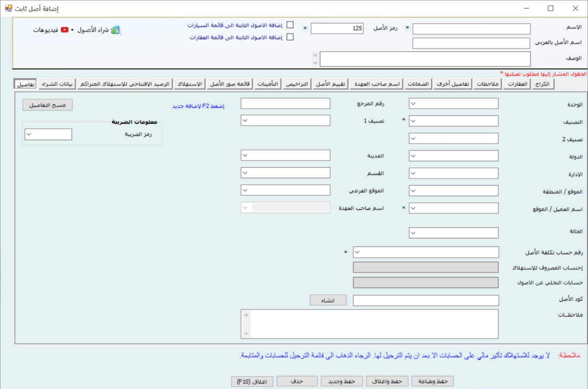
Task: Click the رقم المرجع input field
Action: (285, 103)
